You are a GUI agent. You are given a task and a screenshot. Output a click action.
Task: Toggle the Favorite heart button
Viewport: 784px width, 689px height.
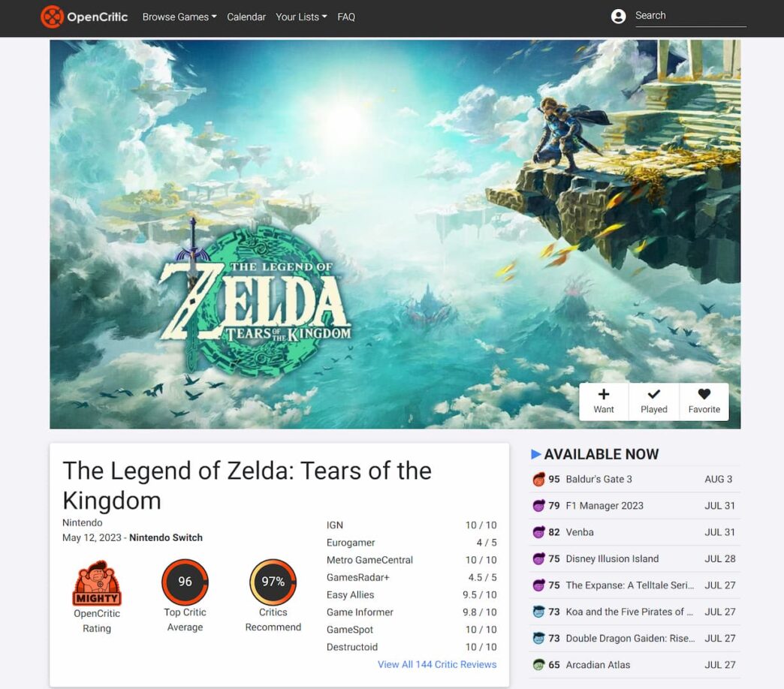pyautogui.click(x=704, y=402)
